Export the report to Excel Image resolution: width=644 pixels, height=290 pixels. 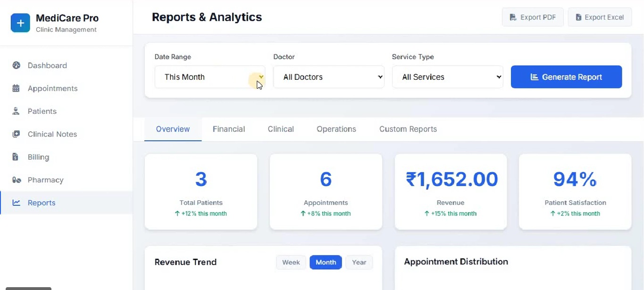pos(600,17)
